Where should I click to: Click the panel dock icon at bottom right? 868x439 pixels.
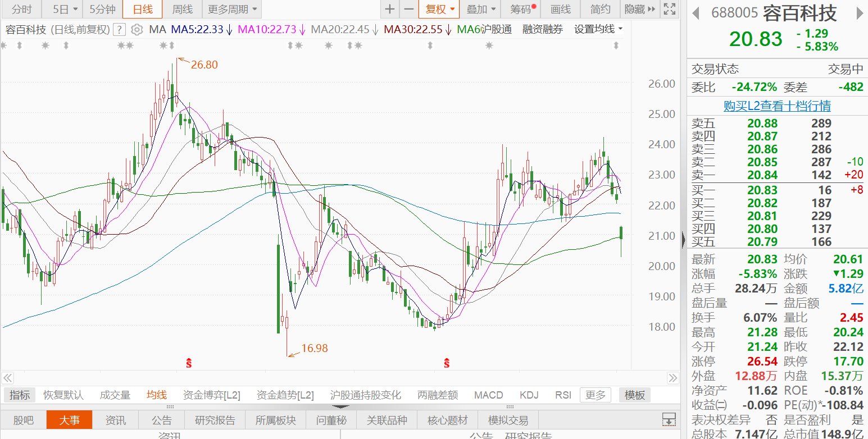pos(669,419)
